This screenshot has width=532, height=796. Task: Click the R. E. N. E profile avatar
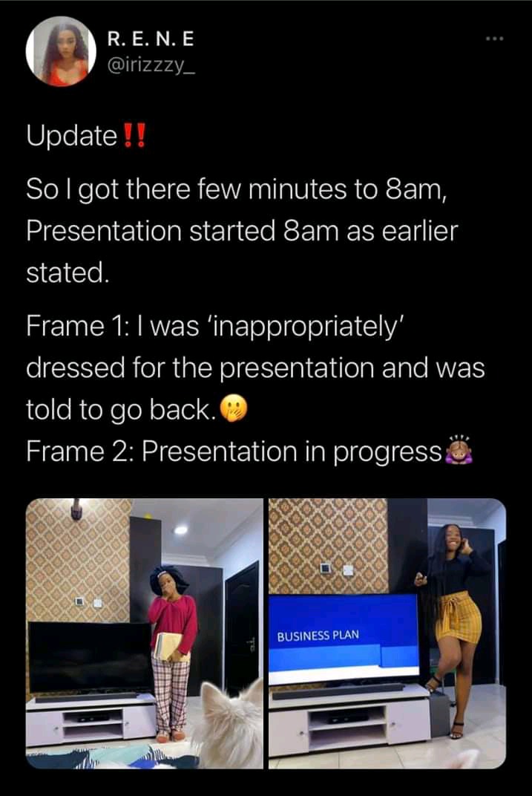click(62, 51)
